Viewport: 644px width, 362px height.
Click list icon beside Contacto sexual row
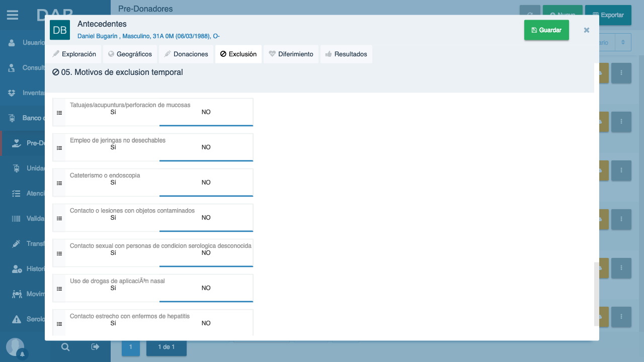tap(59, 254)
